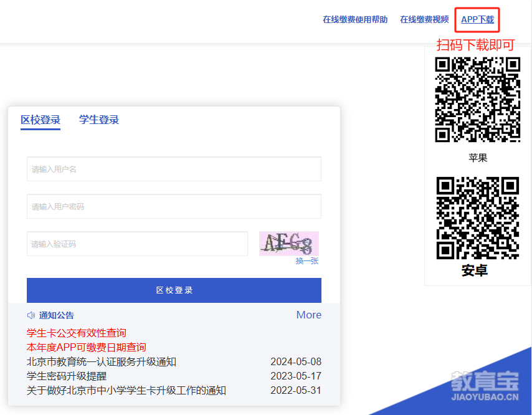Click the date 2023-05-17
The width and height of the screenshot is (532, 415).
pos(296,376)
